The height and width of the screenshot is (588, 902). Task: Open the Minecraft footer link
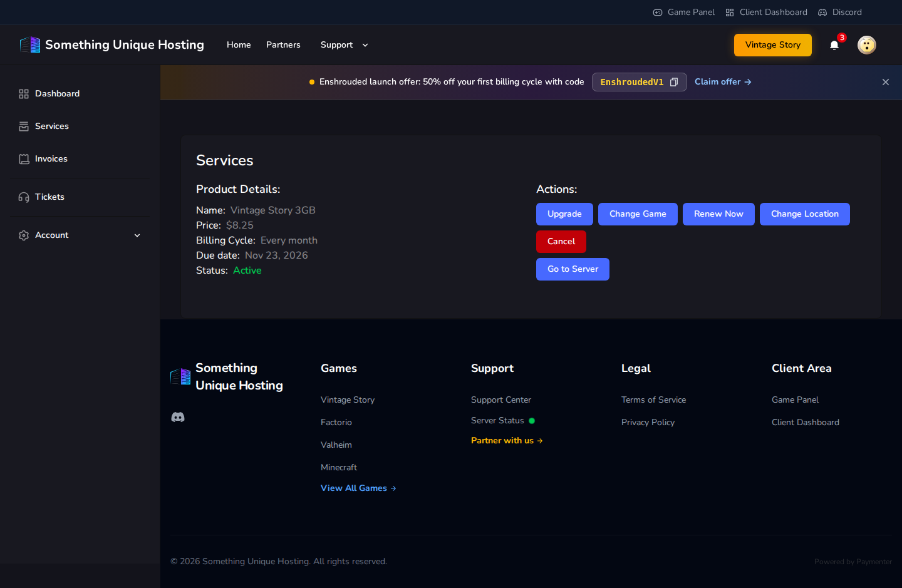(339, 468)
